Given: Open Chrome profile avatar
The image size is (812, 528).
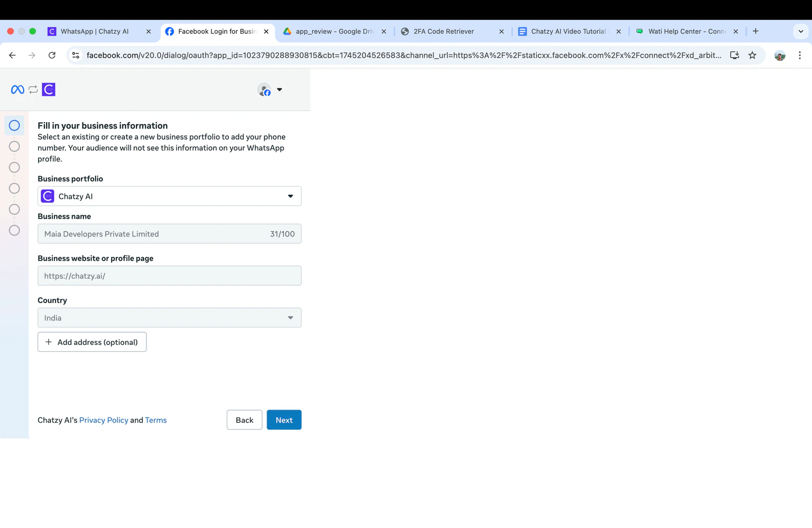Looking at the screenshot, I should pos(780,55).
